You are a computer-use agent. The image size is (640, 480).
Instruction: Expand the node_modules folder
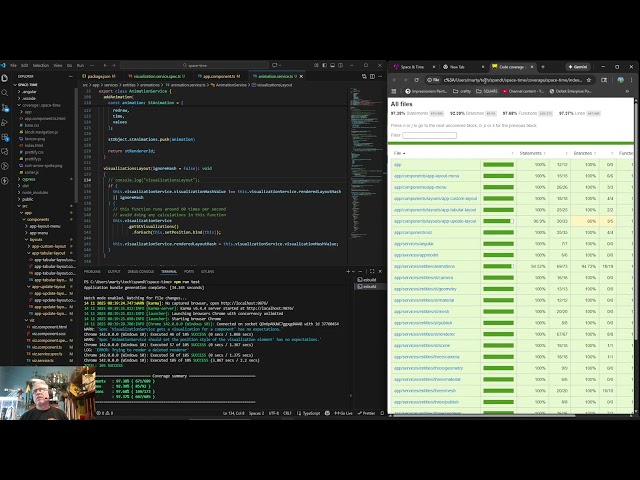pos(33,193)
